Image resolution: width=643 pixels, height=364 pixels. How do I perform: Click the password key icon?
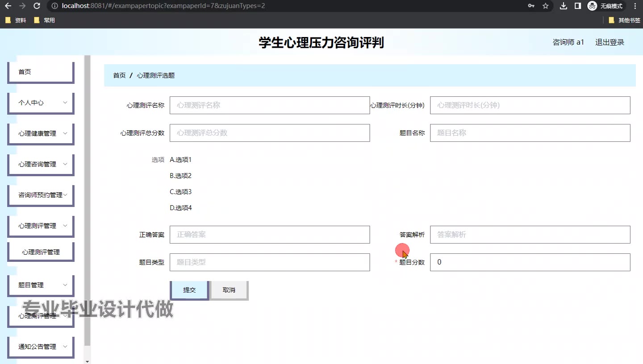(531, 6)
